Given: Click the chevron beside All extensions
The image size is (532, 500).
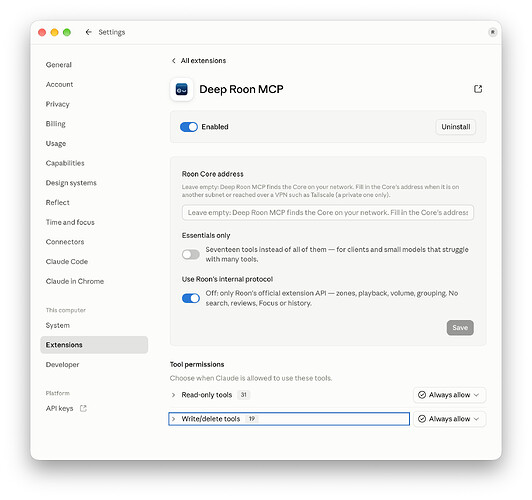Looking at the screenshot, I should [x=174, y=61].
